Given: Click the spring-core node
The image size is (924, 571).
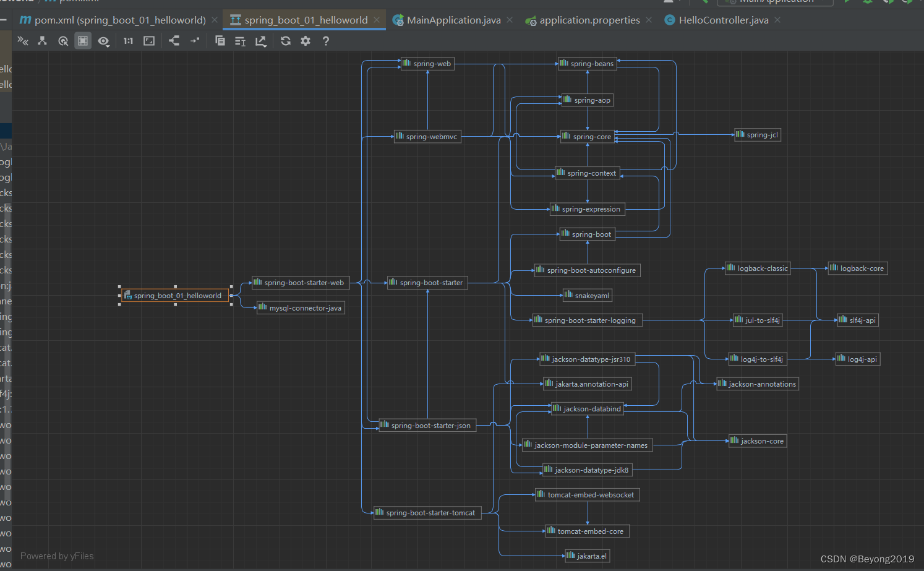Looking at the screenshot, I should click(x=588, y=137).
